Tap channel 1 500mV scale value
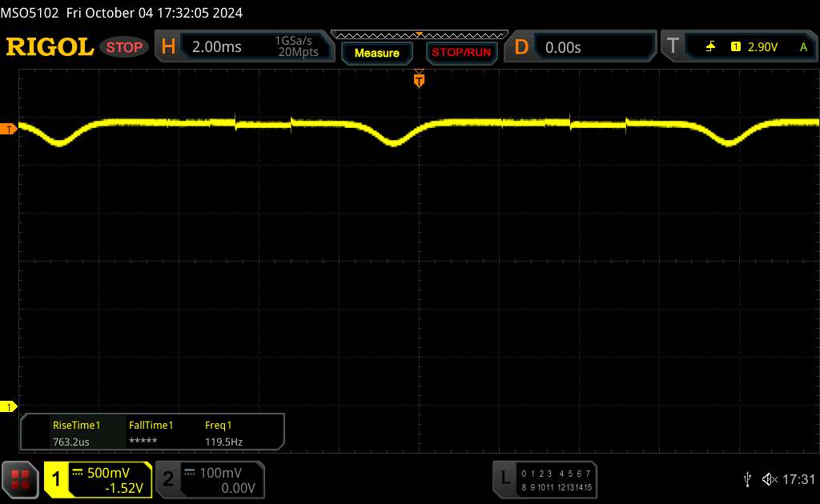The height and width of the screenshot is (504, 820). 108,473
